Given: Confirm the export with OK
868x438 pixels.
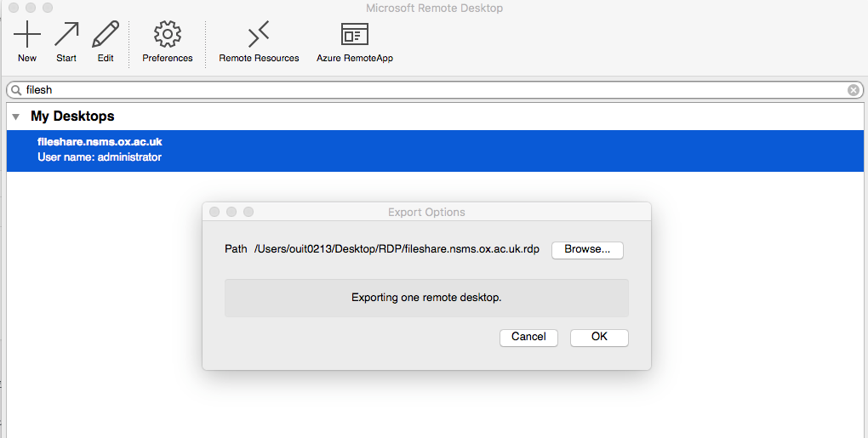Looking at the screenshot, I should [x=599, y=337].
